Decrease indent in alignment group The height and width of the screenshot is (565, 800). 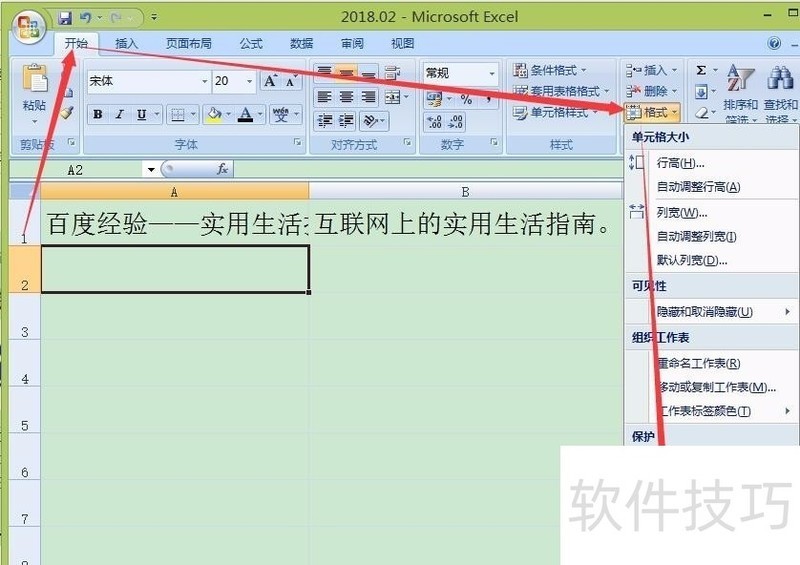[324, 121]
